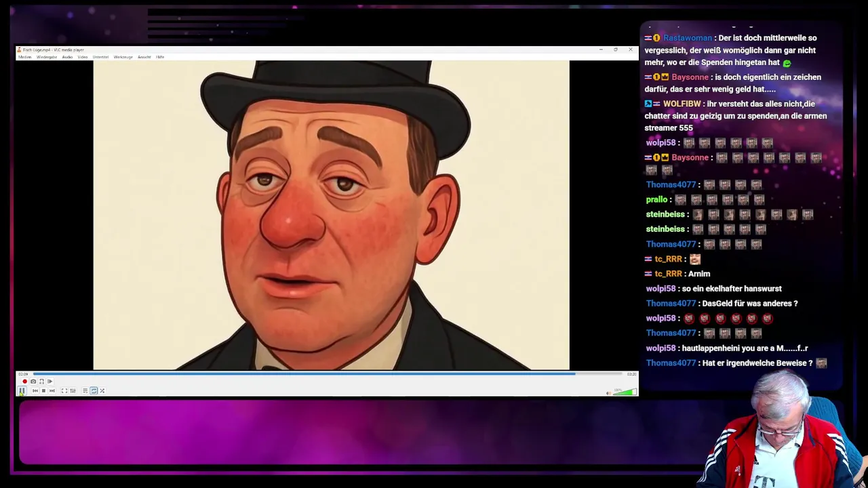
Task: Pause playback in VLC
Action: click(x=22, y=390)
